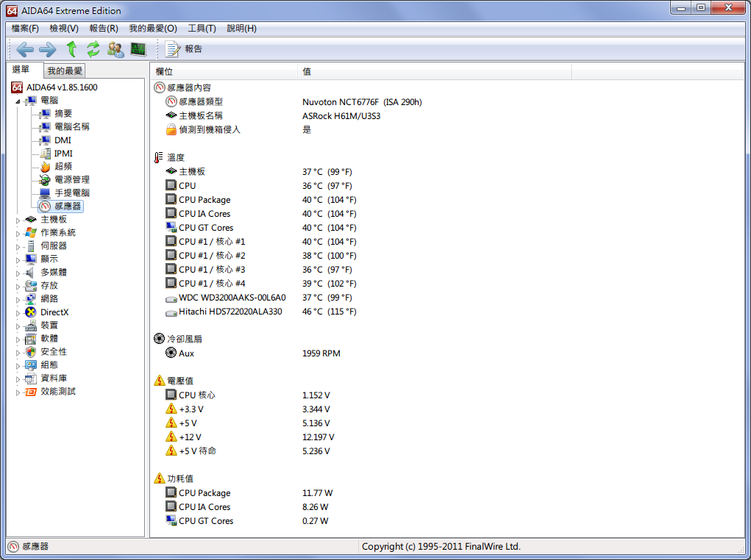Viewport: 751px width, 560px height.
Task: Select AIDA64 v1.85.1600 root node
Action: tap(62, 87)
